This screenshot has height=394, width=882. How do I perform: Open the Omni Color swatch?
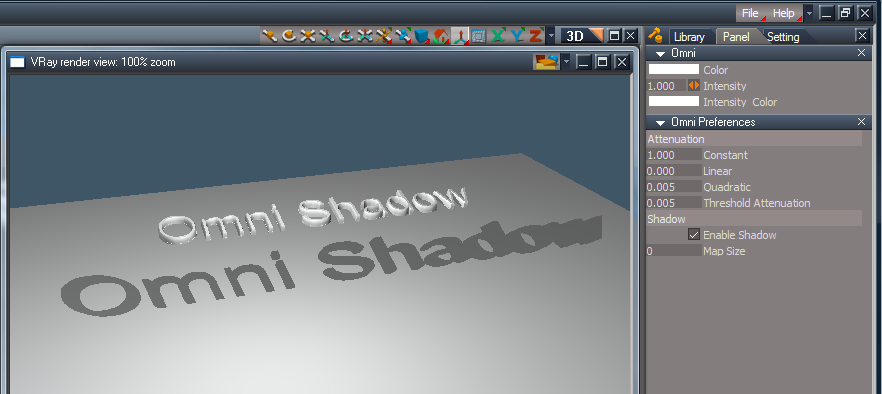(674, 70)
